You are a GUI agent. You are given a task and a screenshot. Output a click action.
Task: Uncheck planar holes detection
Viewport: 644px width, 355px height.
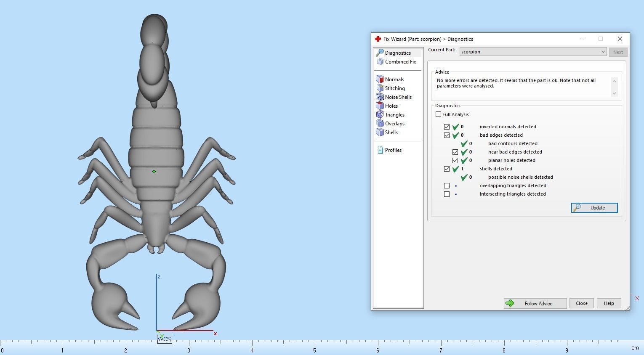(x=455, y=160)
